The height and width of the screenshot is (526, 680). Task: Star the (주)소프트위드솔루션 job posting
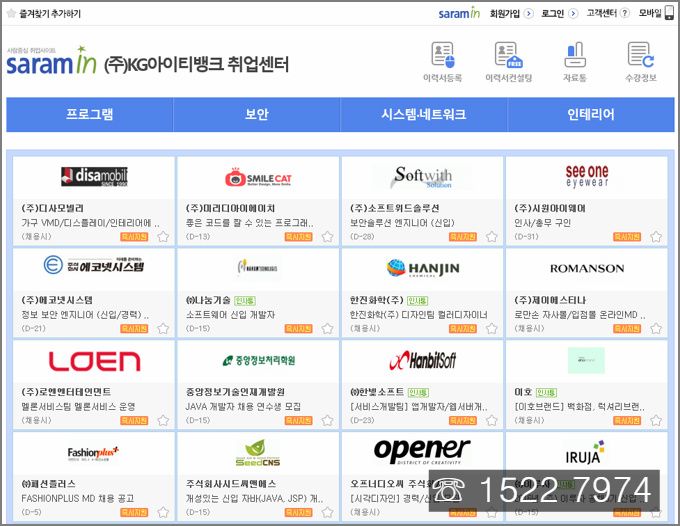pos(491,237)
